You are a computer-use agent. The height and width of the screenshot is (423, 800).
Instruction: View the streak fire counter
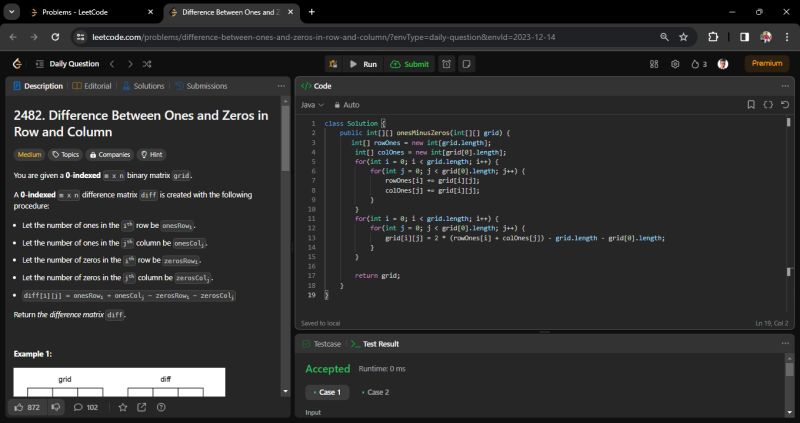(699, 64)
